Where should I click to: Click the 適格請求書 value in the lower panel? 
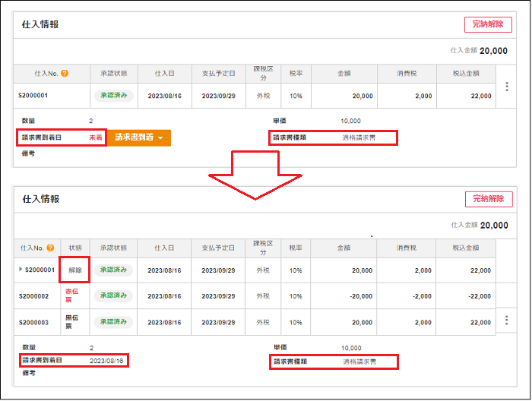pyautogui.click(x=359, y=361)
